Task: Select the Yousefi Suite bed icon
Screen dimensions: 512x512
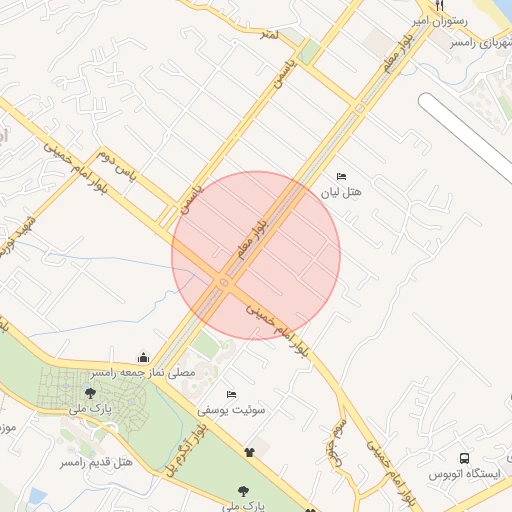Action: click(231, 395)
